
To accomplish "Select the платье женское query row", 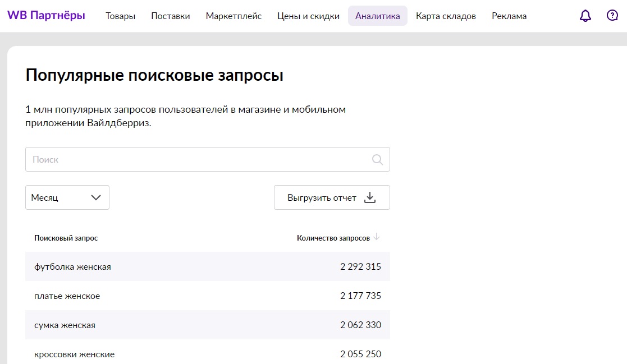I will (x=67, y=296).
